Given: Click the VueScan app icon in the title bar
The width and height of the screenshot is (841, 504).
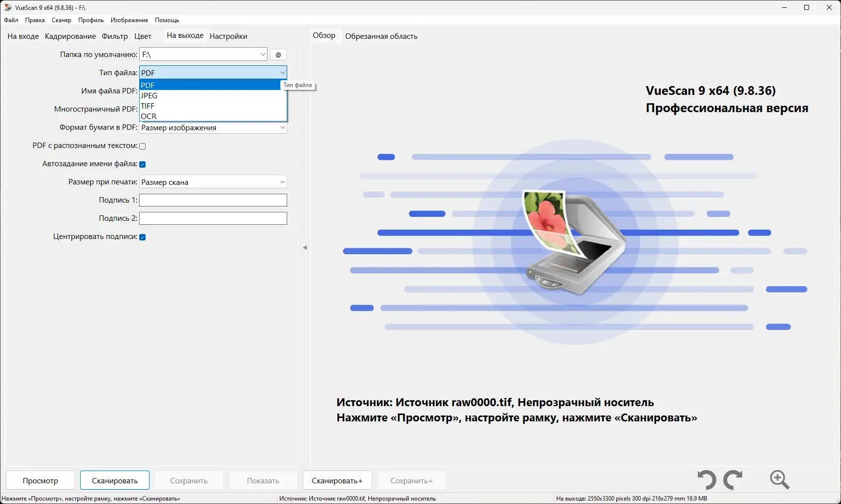Looking at the screenshot, I should (x=8, y=7).
